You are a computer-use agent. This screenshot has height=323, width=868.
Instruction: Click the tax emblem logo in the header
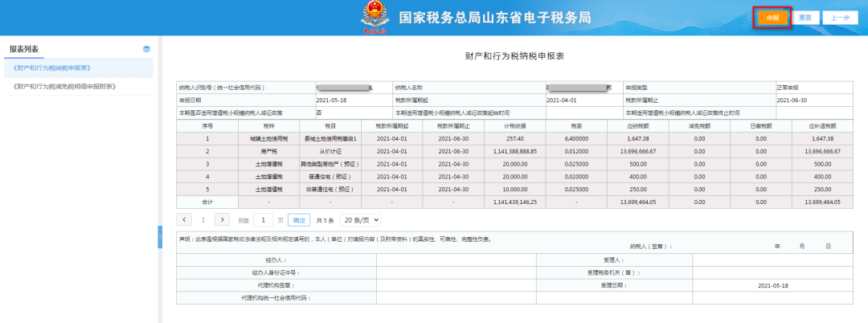(x=375, y=17)
